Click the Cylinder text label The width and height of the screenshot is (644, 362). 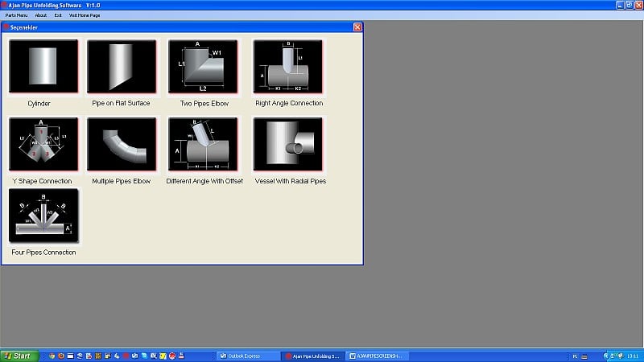tap(39, 104)
